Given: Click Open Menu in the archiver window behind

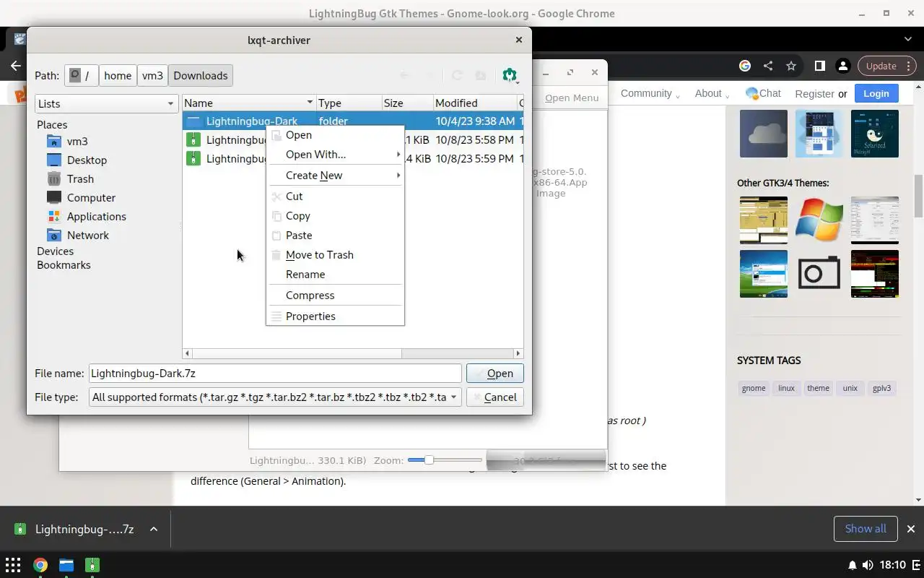Looking at the screenshot, I should pyautogui.click(x=572, y=98).
